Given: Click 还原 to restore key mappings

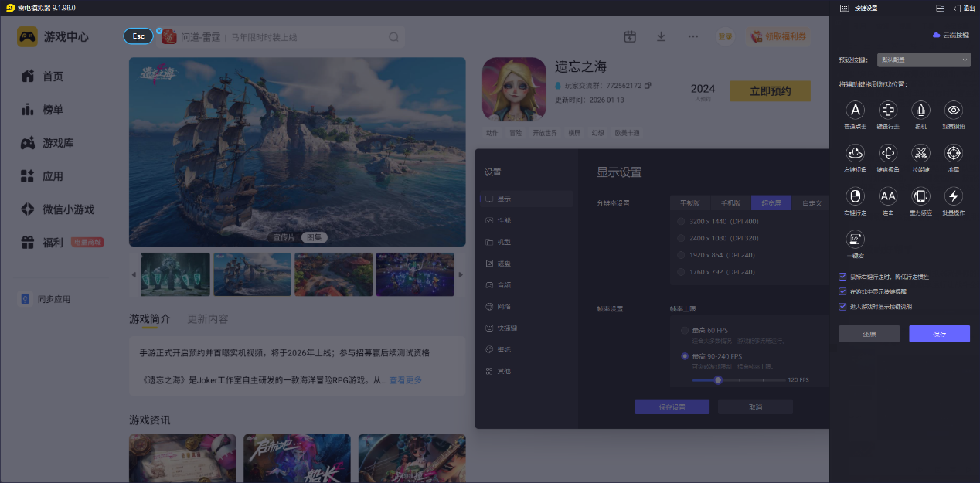Looking at the screenshot, I should coord(869,334).
